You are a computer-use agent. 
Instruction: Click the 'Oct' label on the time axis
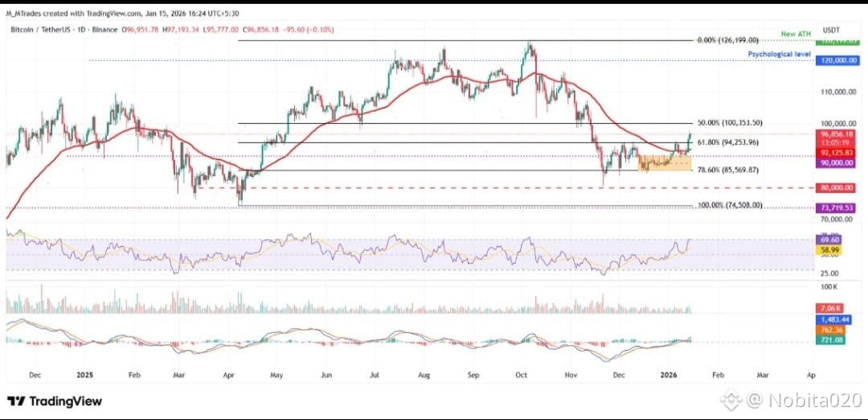coord(522,375)
